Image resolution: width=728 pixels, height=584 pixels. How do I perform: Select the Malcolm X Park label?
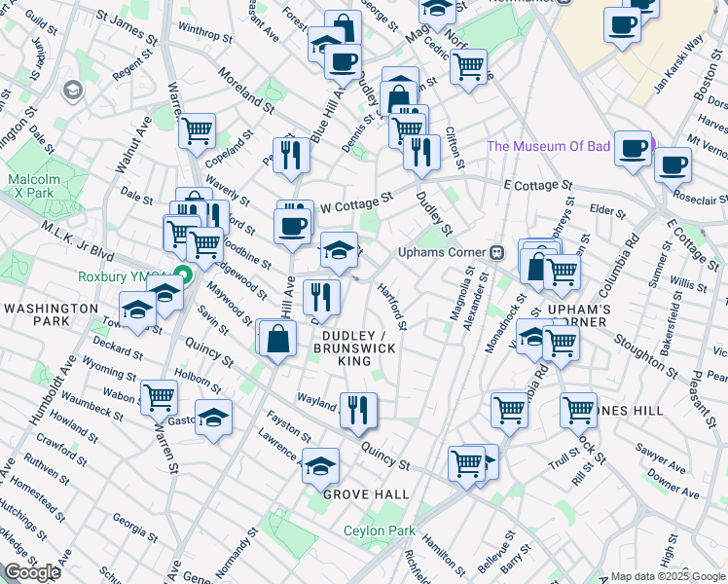(x=33, y=187)
